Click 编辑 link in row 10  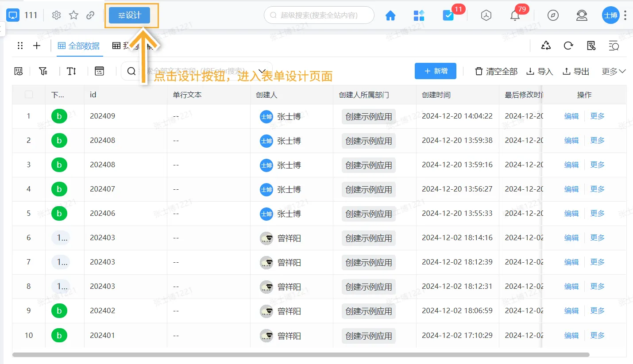[x=571, y=335]
